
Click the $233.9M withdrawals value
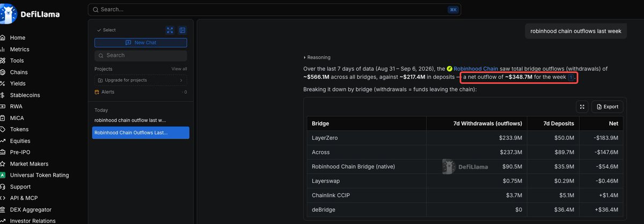(509, 138)
